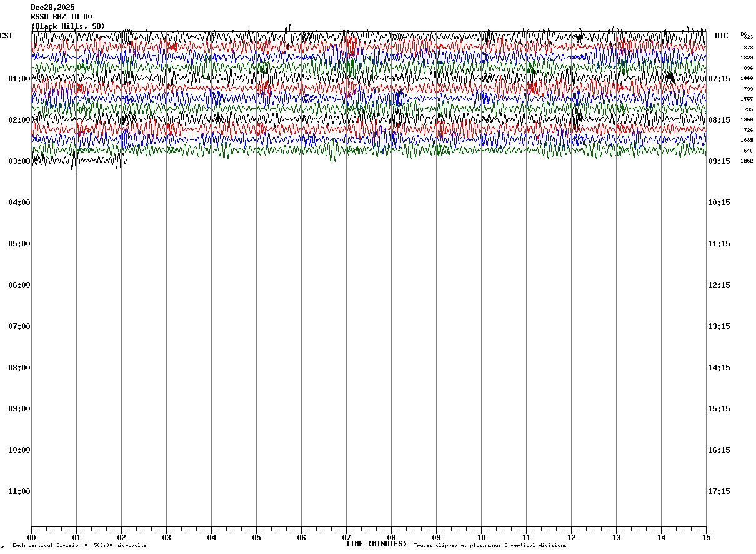Click minute "02" on the bottom axis
The width and height of the screenshot is (756, 554).
(x=121, y=537)
